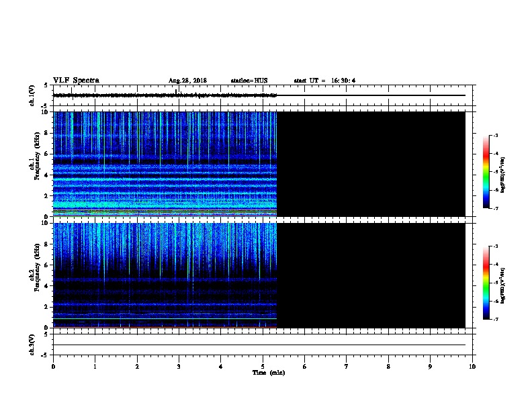Click the x-axis tick label "5"
532x411 pixels.
coord(263,367)
